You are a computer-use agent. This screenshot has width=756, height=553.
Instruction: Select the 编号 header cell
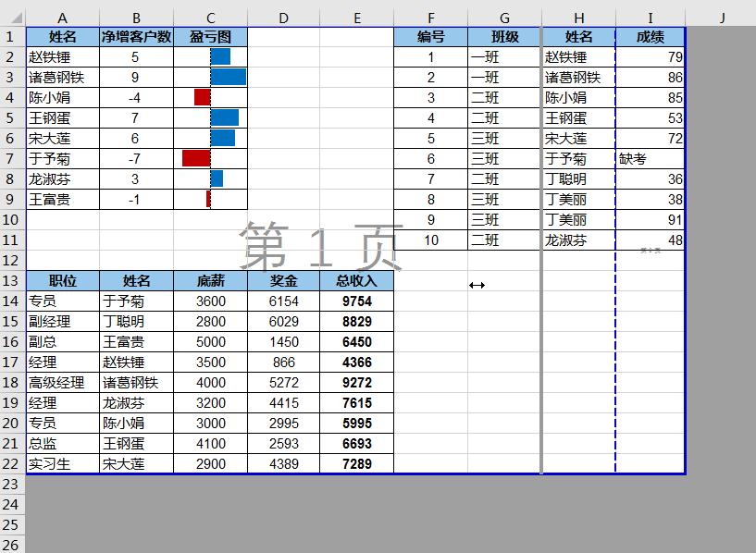[430, 37]
